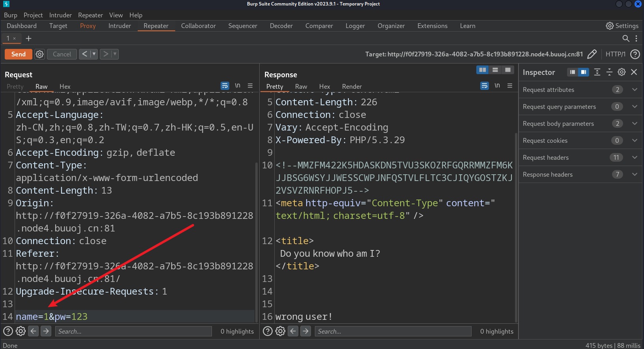Viewport: 644px width, 349px height.
Task: Open Request search settings gear
Action: tap(21, 331)
